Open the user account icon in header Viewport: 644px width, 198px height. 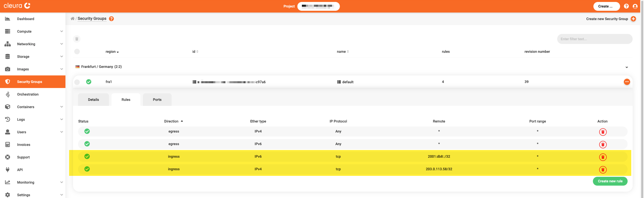click(x=635, y=6)
